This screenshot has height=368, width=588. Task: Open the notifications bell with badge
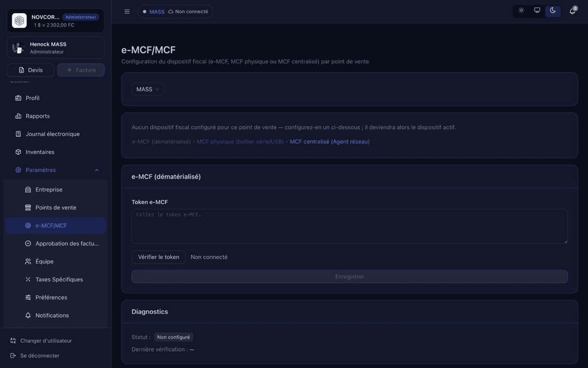(x=572, y=11)
